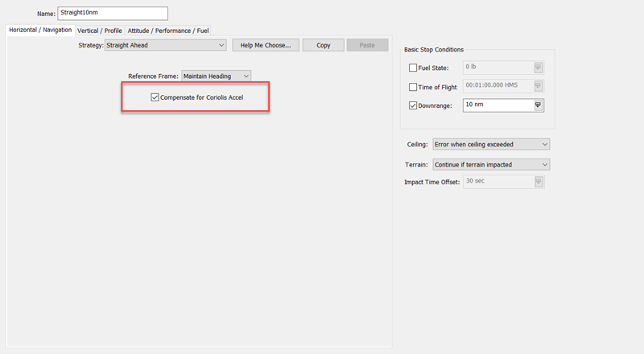Click the Terrain label
The image size is (644, 354).
pyautogui.click(x=416, y=164)
